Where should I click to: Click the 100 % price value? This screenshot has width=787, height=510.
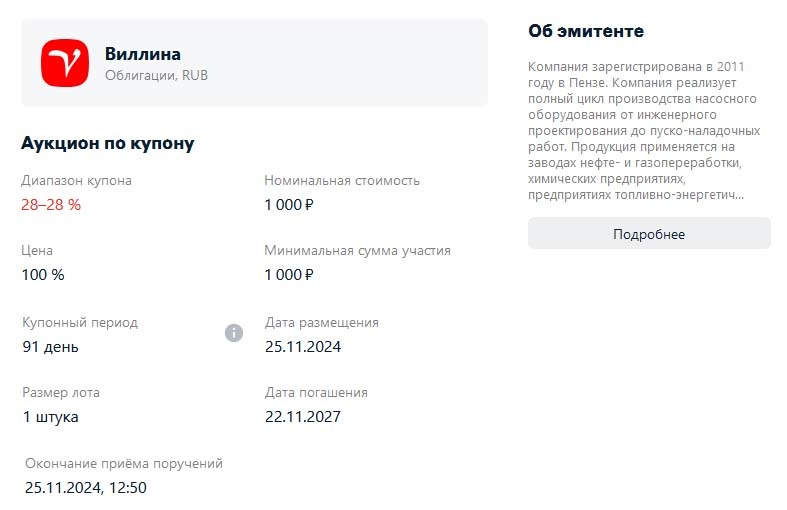(42, 274)
